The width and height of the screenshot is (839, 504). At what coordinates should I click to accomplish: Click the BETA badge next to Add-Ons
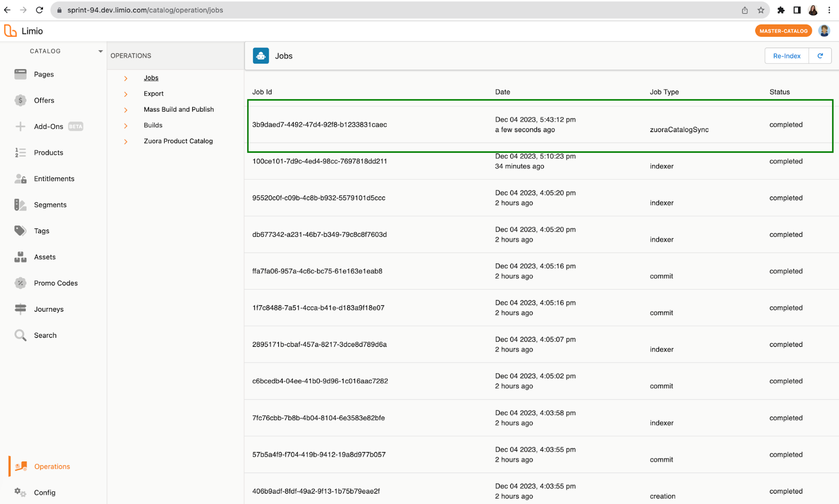tap(76, 126)
